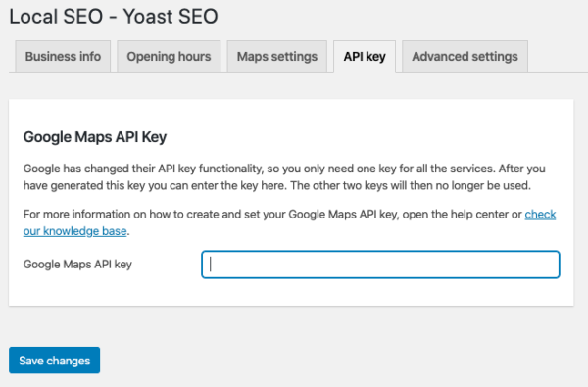This screenshot has height=387, width=588.
Task: Go to the Maps settings tab
Action: coord(277,56)
